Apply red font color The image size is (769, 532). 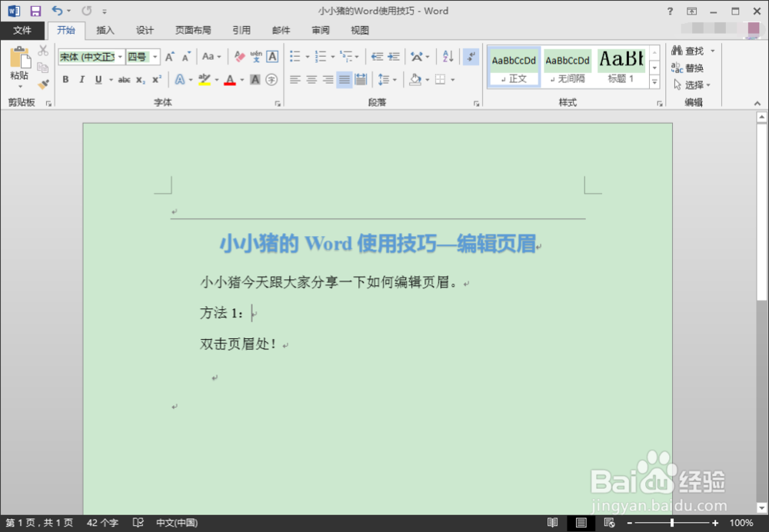(230, 79)
